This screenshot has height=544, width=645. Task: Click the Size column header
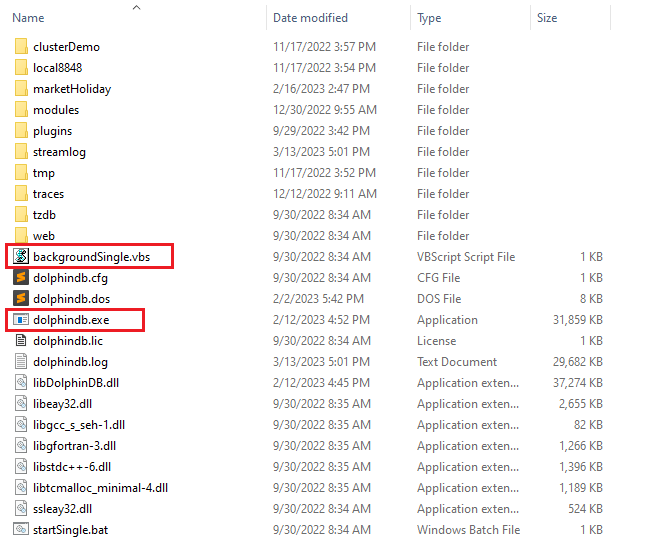click(547, 18)
